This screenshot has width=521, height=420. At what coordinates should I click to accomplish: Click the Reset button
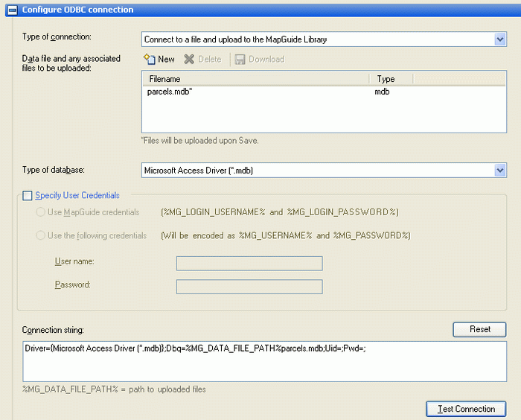[479, 329]
